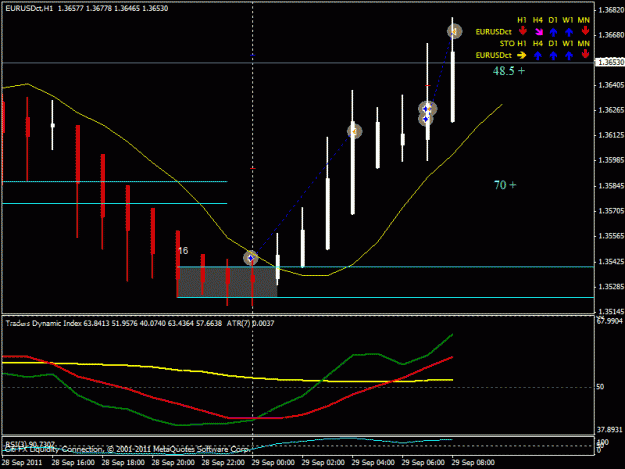Screen dimensions: 625x469
Task: Select the upper of the two stacked trade markers
Action: tap(427, 108)
